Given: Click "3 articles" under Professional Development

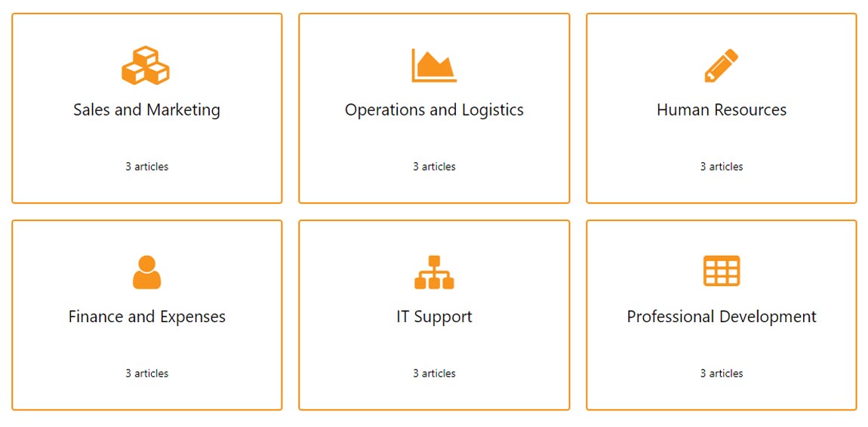Looking at the screenshot, I should coord(722,373).
